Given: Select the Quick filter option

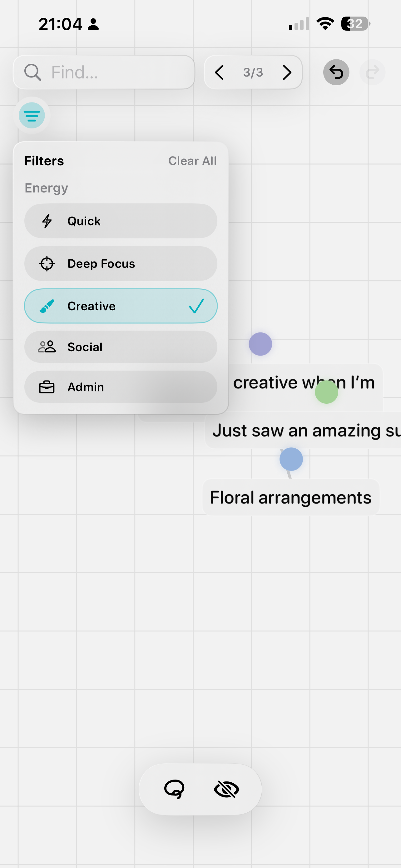Looking at the screenshot, I should 121,221.
